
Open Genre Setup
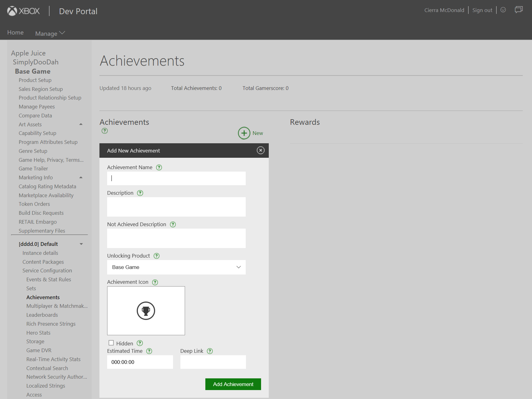[x=33, y=151]
